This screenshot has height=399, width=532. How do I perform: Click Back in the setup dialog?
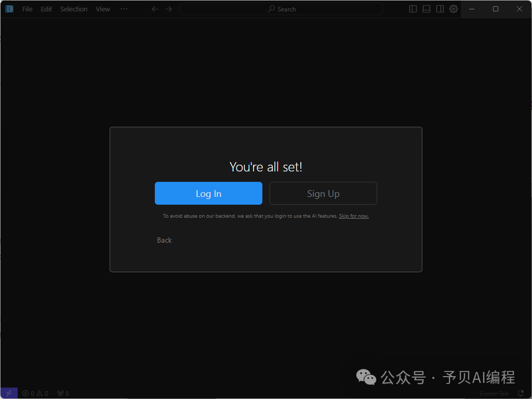coord(164,240)
